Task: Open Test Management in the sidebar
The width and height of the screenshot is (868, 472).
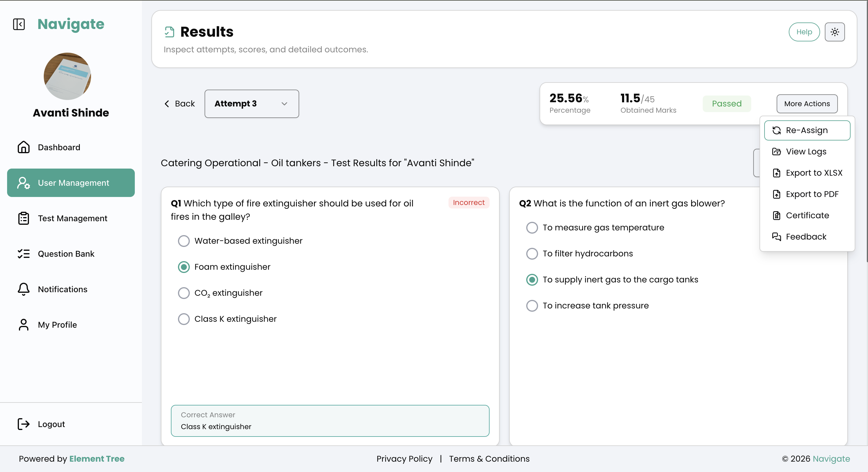Action: pyautogui.click(x=71, y=218)
